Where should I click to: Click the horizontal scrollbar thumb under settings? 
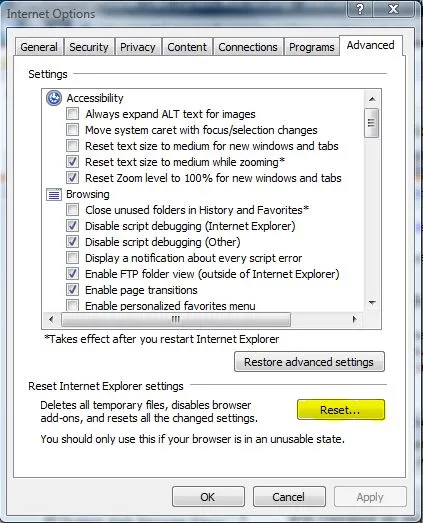pos(176,320)
